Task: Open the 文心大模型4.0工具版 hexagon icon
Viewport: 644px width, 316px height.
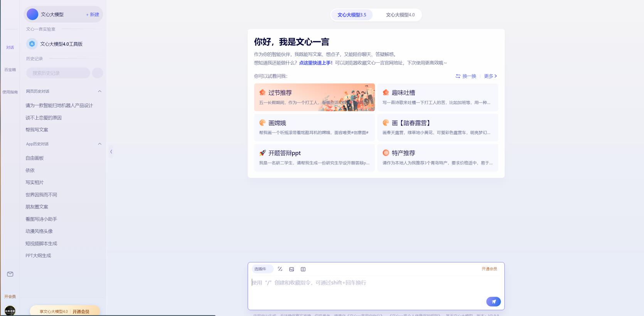Action: [x=32, y=44]
